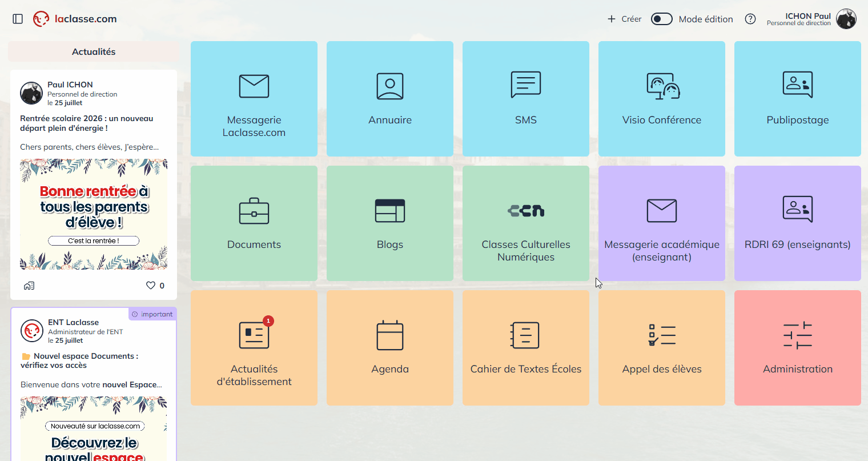The height and width of the screenshot is (461, 868).
Task: Select the Actualités tab header
Action: [94, 51]
